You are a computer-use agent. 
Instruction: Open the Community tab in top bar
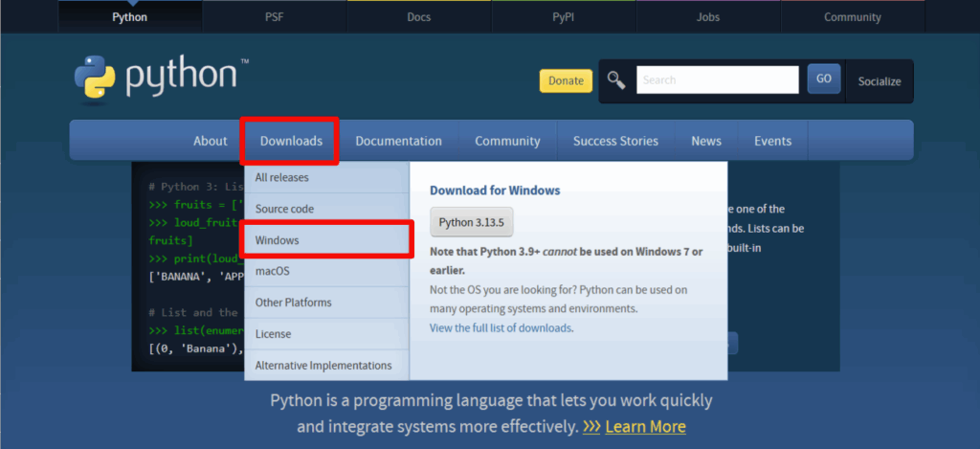point(853,17)
